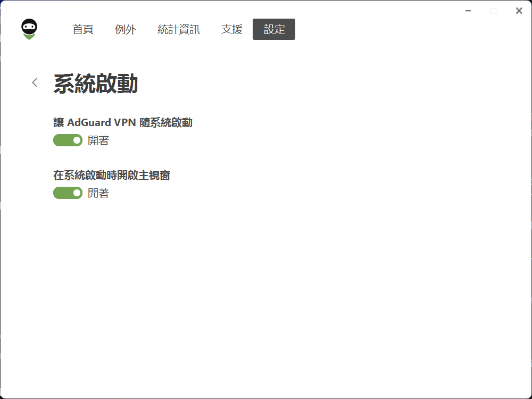Select the 支援 tab
The image size is (532, 399).
tap(232, 30)
